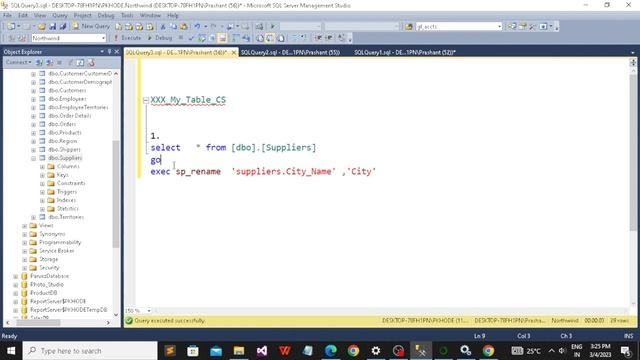640x360 pixels.
Task: Click the Open File folder icon
Action: [42, 27]
